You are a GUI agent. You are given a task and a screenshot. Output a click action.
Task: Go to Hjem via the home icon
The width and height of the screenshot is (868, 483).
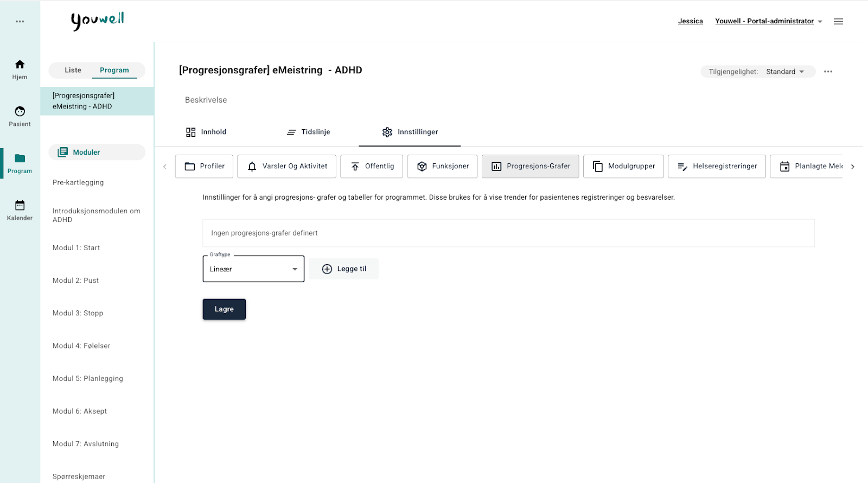click(x=20, y=64)
